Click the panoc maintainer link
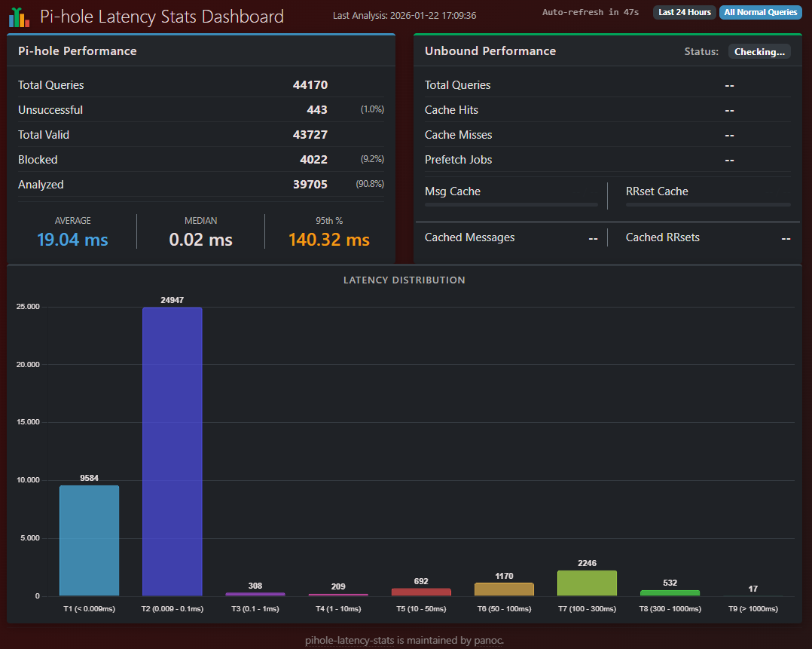Image resolution: width=812 pixels, height=649 pixels. (487, 641)
